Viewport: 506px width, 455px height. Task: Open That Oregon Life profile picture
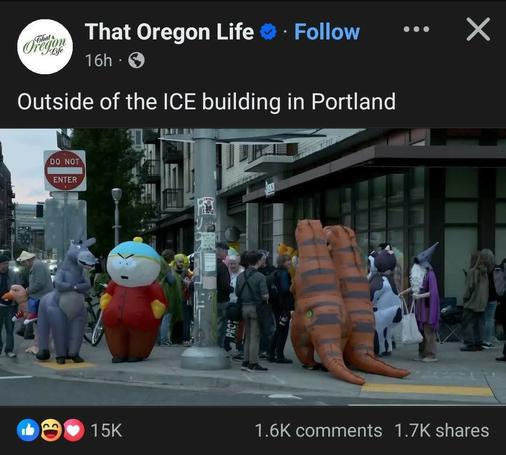click(x=45, y=47)
